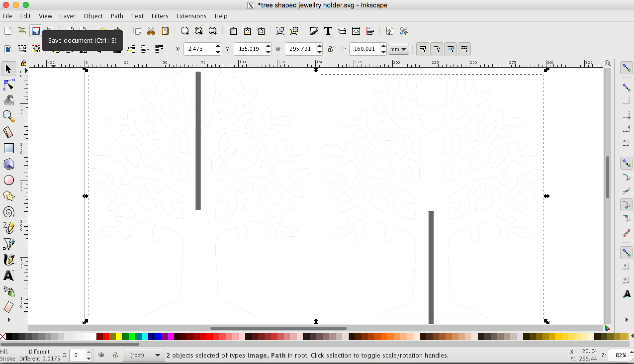Deselect all objects icon
The image size is (634, 364).
coord(36,49)
